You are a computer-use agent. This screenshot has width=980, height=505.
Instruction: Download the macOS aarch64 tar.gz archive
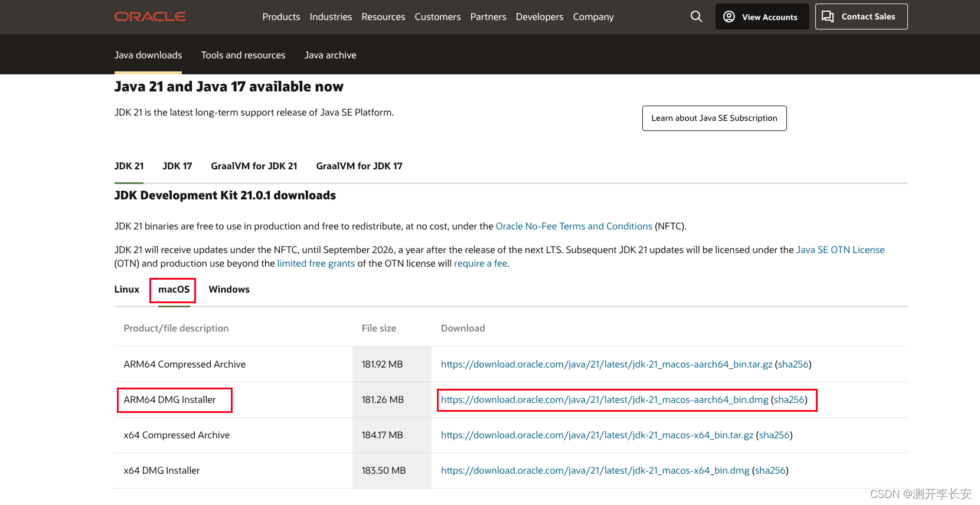606,364
